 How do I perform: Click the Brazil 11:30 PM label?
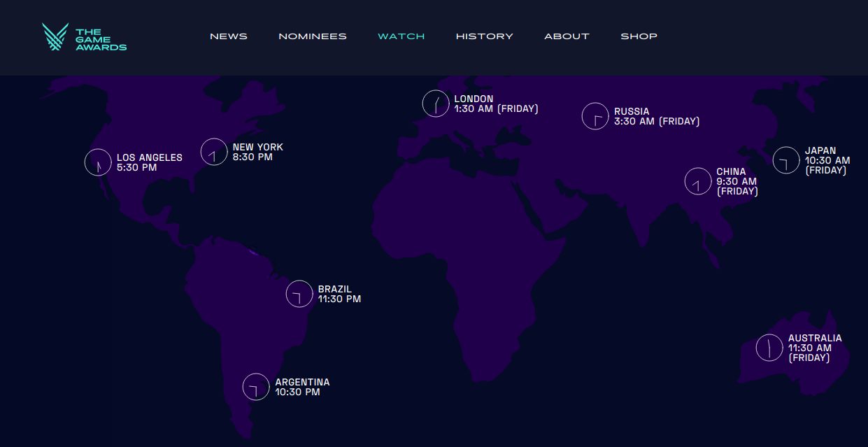(x=339, y=294)
